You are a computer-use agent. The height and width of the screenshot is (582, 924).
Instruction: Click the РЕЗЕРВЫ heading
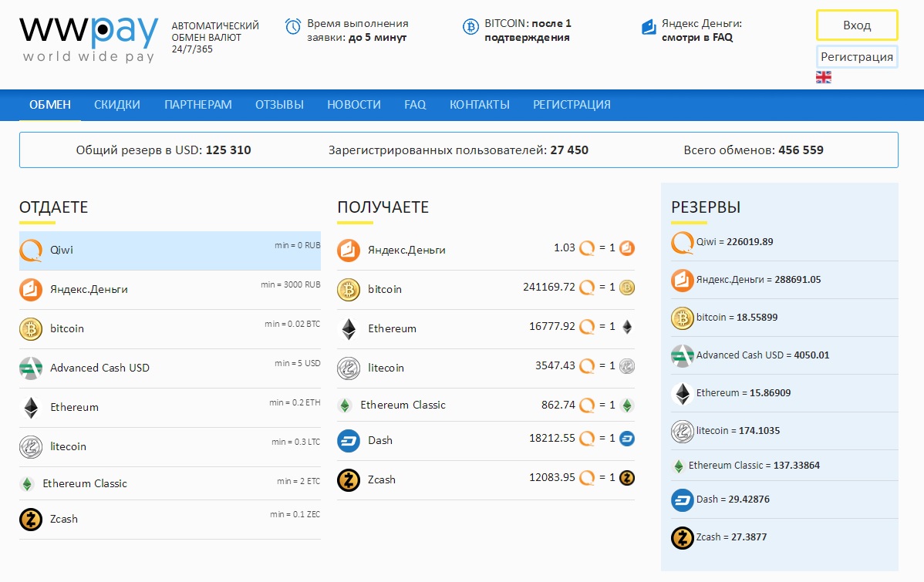(706, 207)
